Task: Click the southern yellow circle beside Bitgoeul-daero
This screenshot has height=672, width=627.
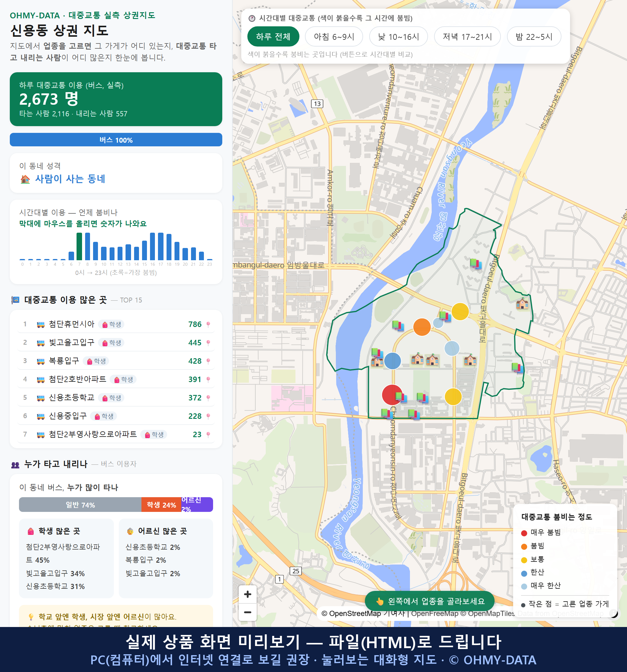Action: (453, 396)
